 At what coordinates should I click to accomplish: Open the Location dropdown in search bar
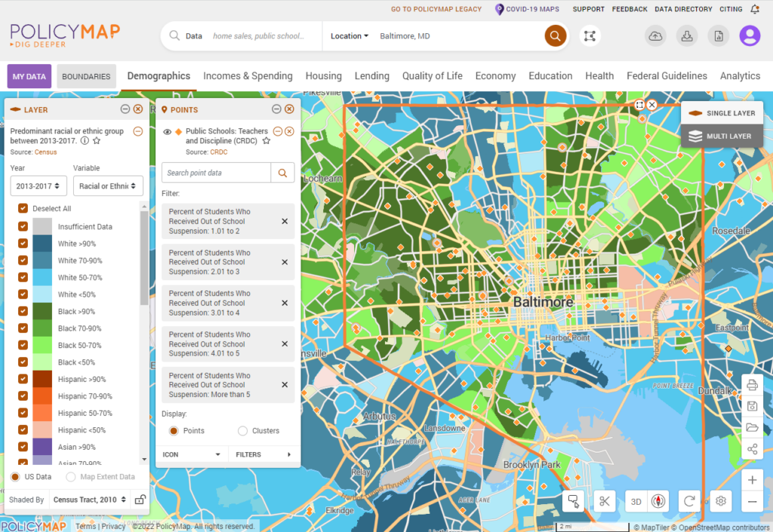pos(350,36)
